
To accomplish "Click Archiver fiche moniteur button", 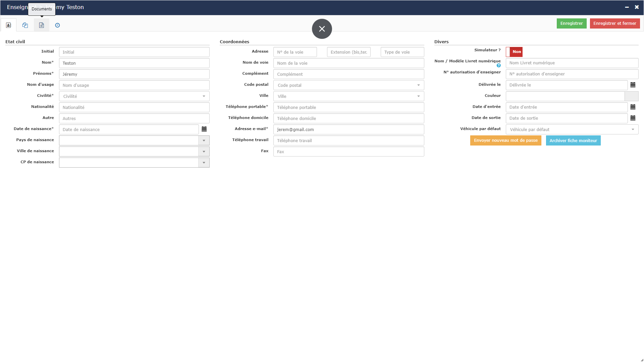I will point(573,140).
